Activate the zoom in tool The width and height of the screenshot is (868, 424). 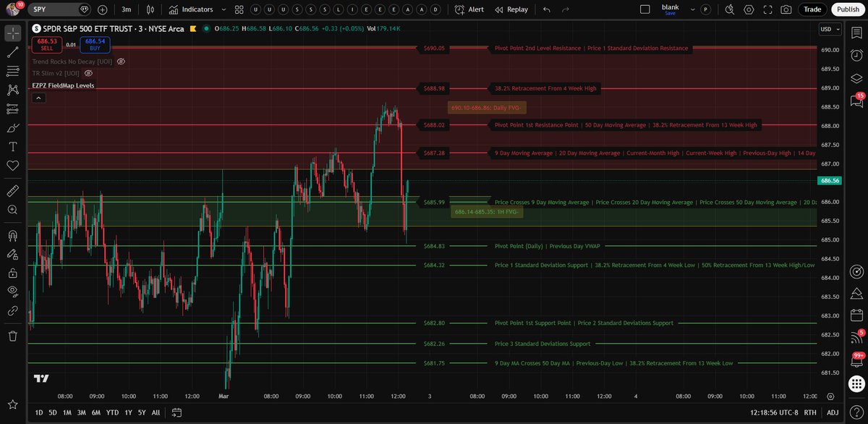point(12,209)
